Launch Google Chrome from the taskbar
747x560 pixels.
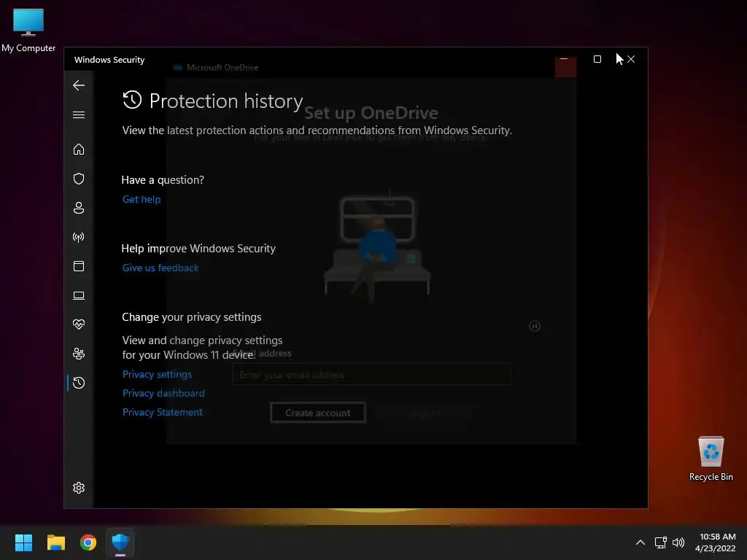pyautogui.click(x=88, y=542)
